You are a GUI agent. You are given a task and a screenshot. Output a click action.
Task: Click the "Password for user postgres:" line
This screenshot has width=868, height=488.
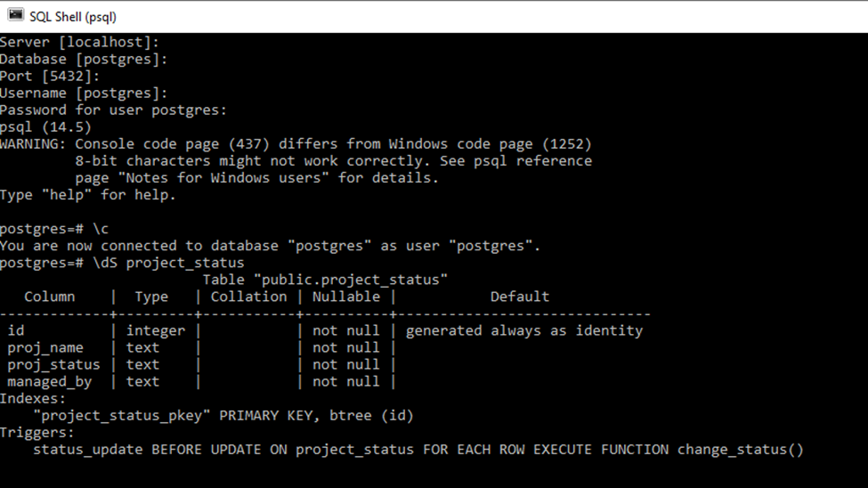coord(114,110)
